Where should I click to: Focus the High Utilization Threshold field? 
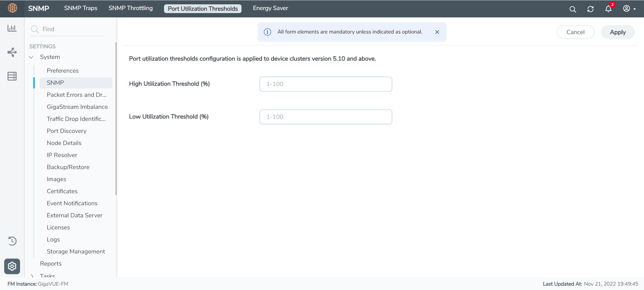pyautogui.click(x=325, y=84)
